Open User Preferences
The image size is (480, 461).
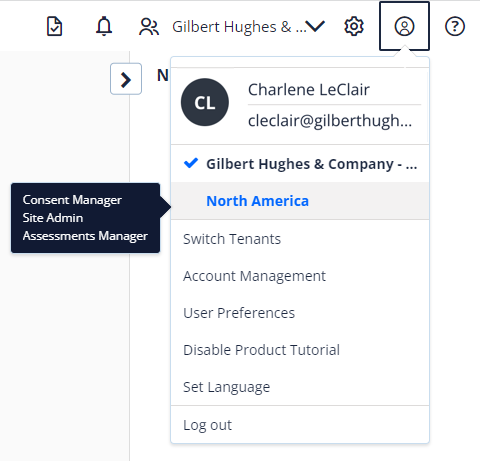239,313
